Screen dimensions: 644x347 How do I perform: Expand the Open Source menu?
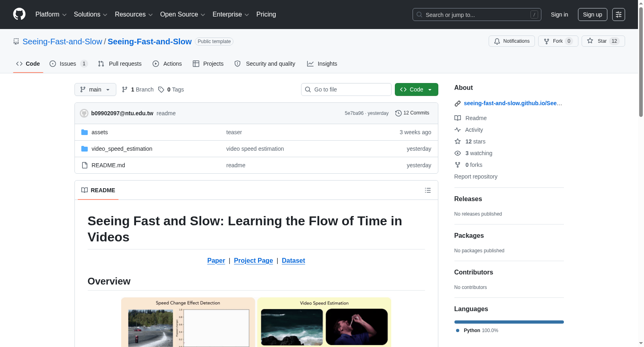coord(183,15)
